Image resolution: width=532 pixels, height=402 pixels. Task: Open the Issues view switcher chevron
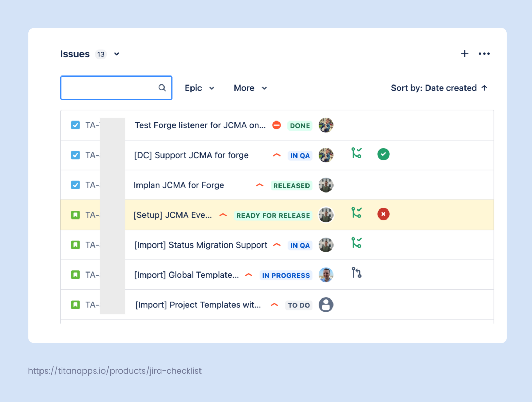[x=116, y=54]
